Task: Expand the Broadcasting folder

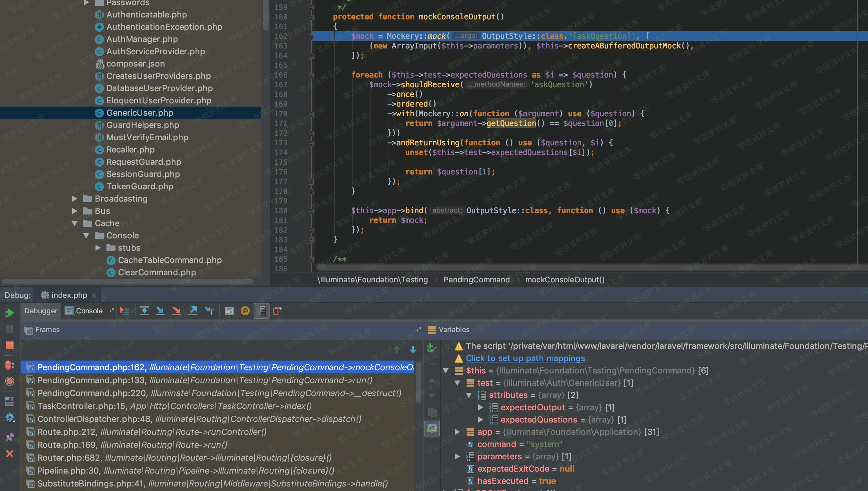Action: [75, 199]
